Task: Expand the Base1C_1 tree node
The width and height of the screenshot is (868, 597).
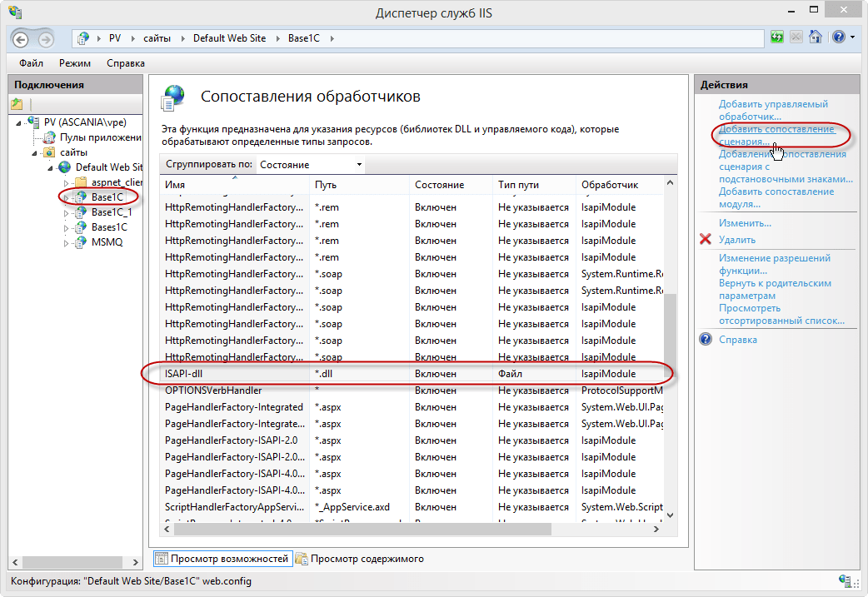Action: [67, 212]
